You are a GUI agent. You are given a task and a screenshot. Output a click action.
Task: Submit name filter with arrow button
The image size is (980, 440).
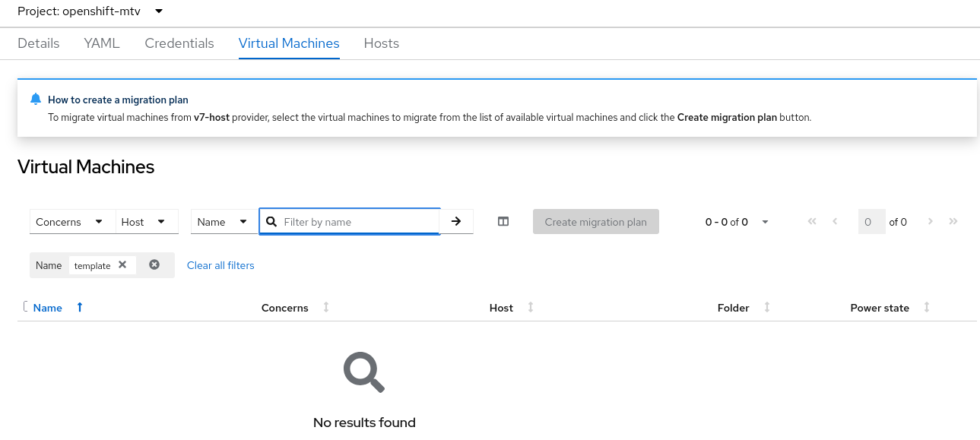point(456,221)
